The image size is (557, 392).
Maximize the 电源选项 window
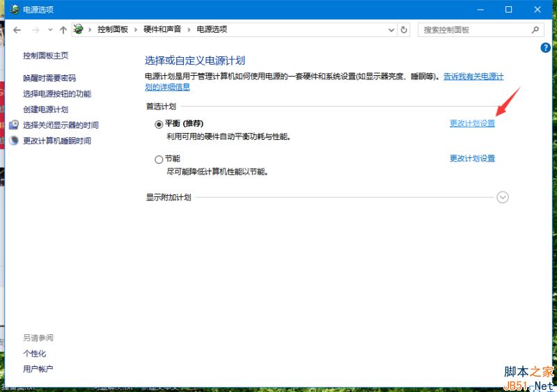tap(509, 10)
